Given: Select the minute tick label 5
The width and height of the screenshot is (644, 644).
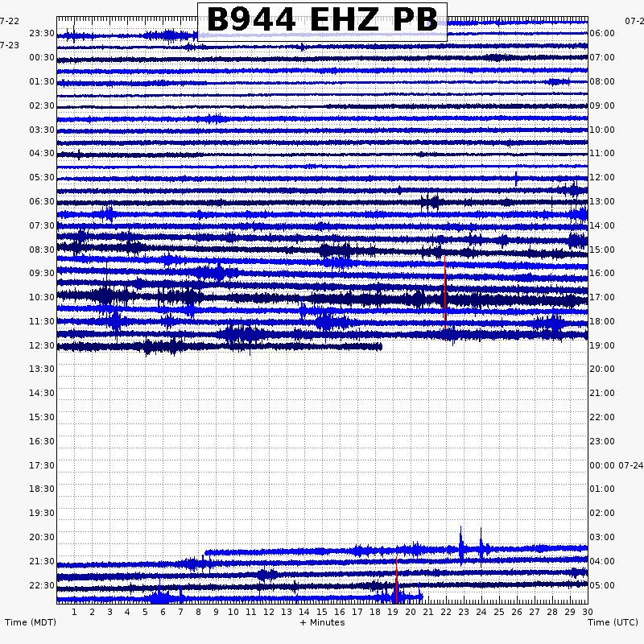Looking at the screenshot, I should [x=145, y=613].
